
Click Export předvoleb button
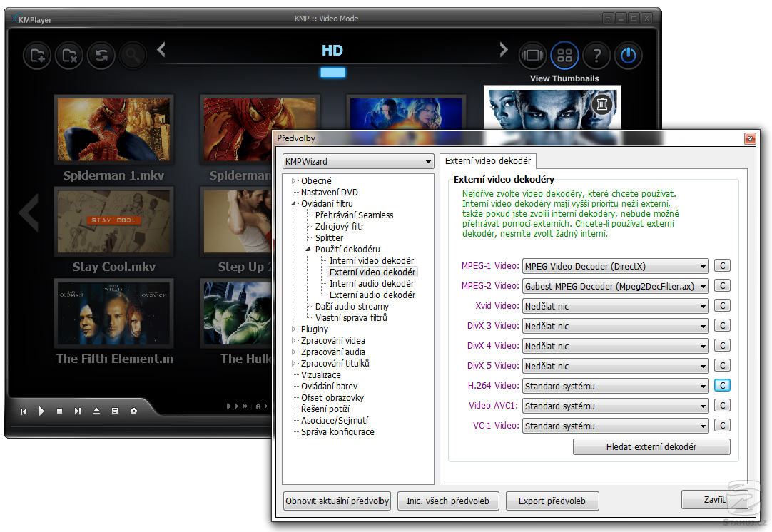pos(552,501)
